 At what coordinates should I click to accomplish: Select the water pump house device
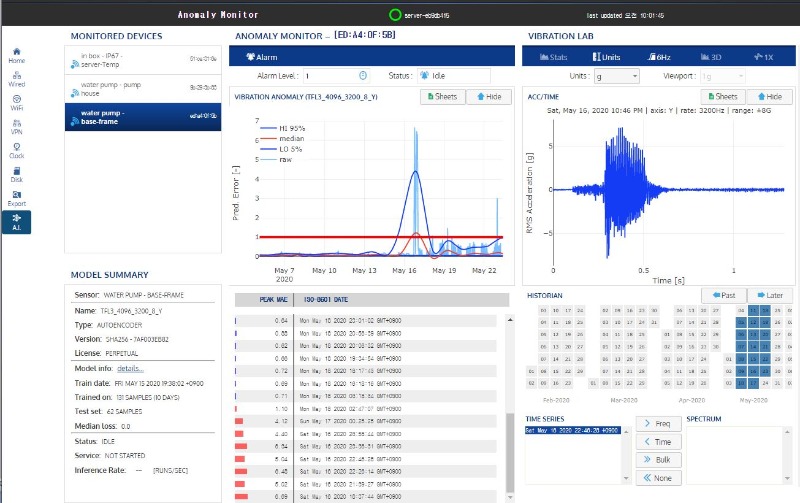(x=143, y=89)
